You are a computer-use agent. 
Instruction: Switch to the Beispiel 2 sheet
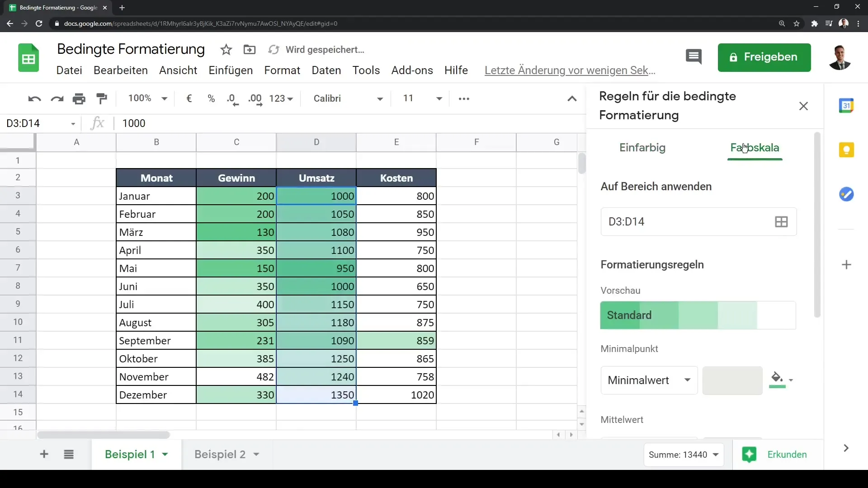(x=220, y=454)
